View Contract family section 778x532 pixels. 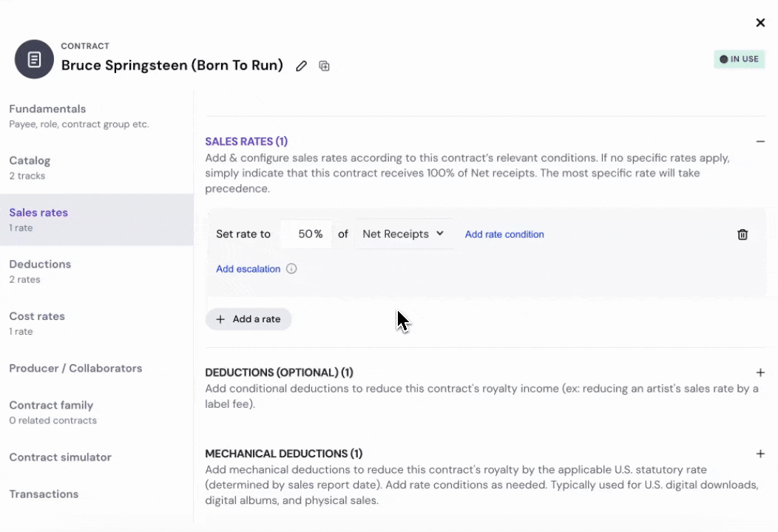coord(97,412)
